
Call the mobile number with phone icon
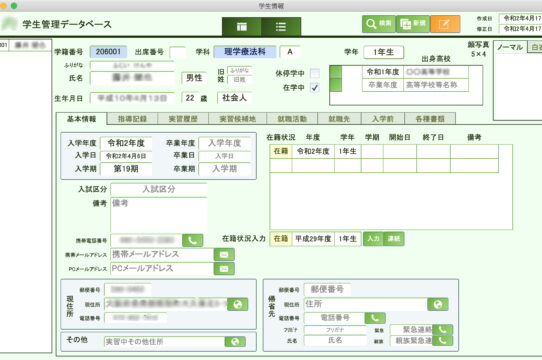coord(193,240)
